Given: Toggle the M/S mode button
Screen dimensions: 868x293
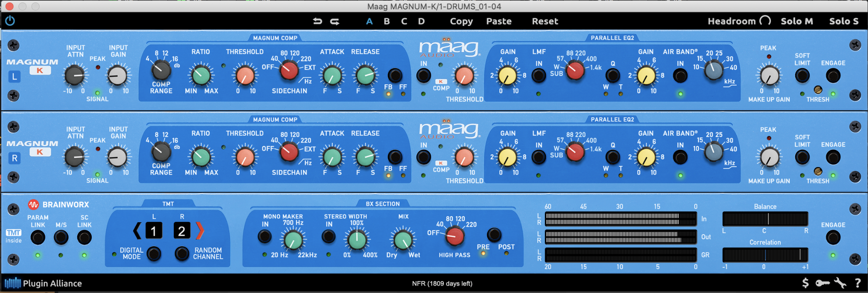Looking at the screenshot, I should click(x=61, y=237).
